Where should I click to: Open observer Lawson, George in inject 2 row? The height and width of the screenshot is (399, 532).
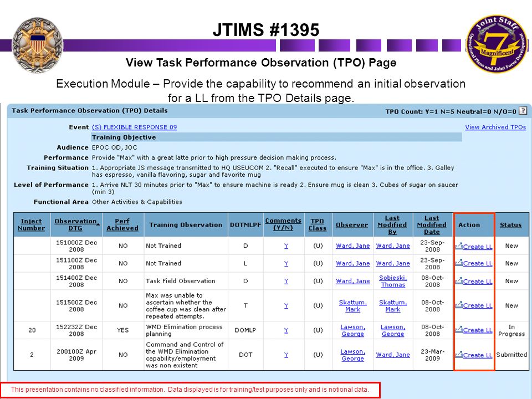[x=352, y=355]
